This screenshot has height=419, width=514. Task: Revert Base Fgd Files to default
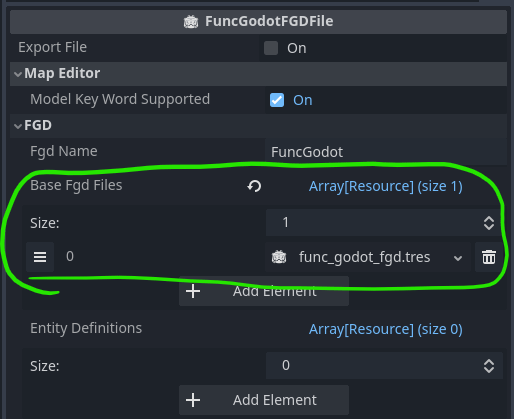coord(254,186)
